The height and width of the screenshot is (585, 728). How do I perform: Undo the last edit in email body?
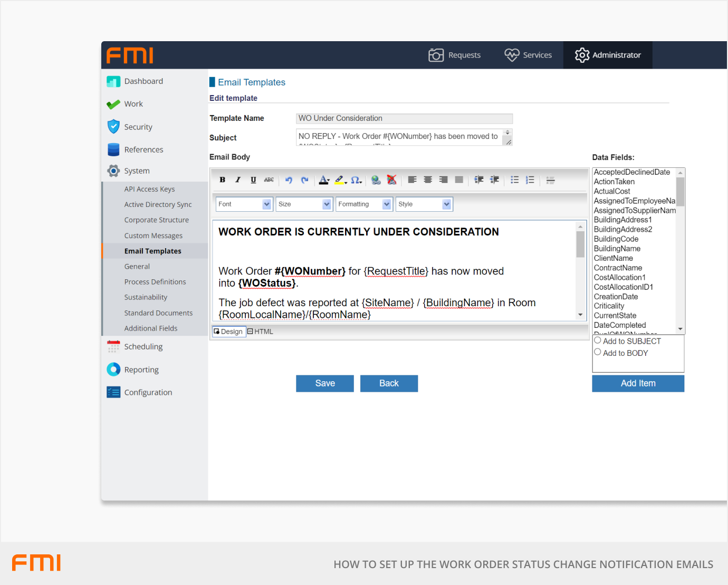click(x=289, y=180)
